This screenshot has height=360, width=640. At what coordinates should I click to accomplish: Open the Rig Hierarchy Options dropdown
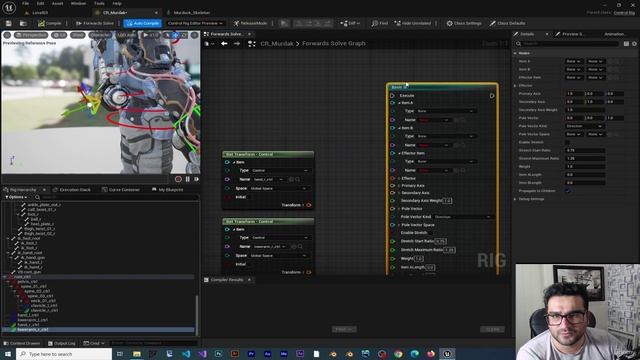tap(16, 197)
